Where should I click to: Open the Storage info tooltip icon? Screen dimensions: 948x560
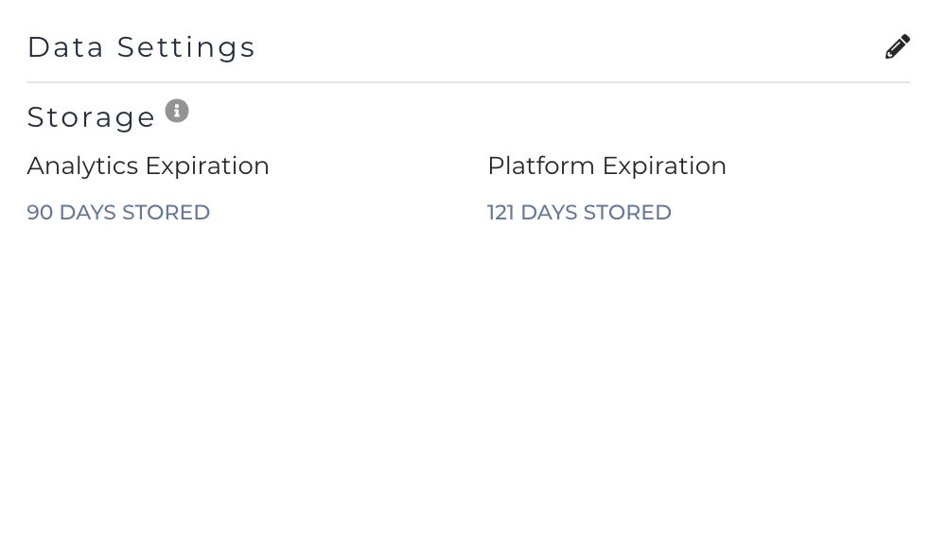pos(177,111)
